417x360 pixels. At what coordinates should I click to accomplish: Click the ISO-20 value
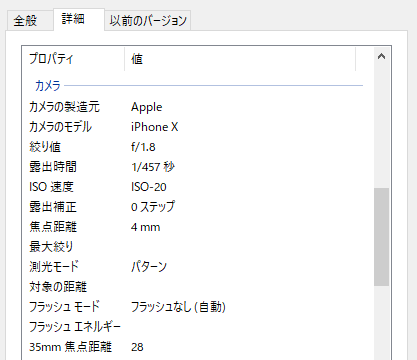click(148, 187)
